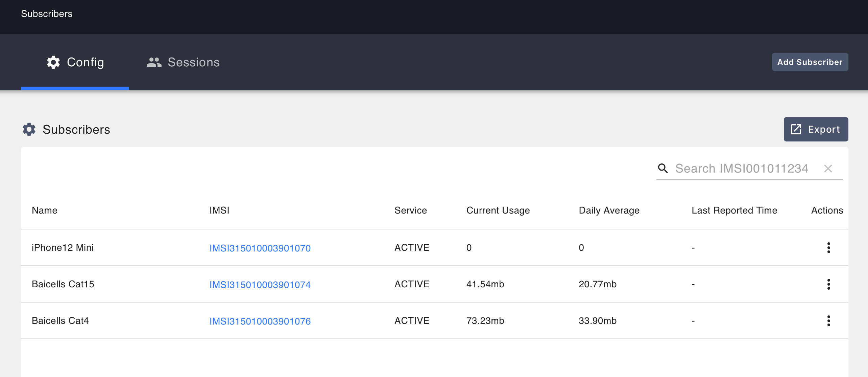Click the 20.77mb daily average value
Viewport: 868px width, 377px height.
click(x=598, y=284)
